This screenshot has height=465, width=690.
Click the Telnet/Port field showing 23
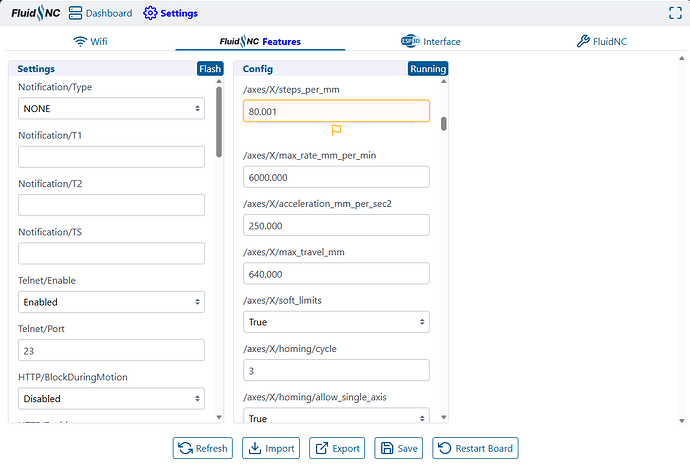point(111,350)
